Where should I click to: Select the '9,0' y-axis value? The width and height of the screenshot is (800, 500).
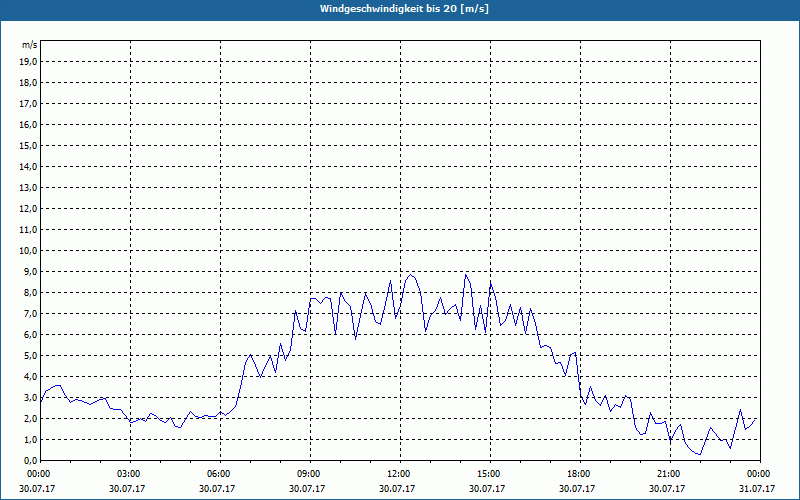pos(30,271)
